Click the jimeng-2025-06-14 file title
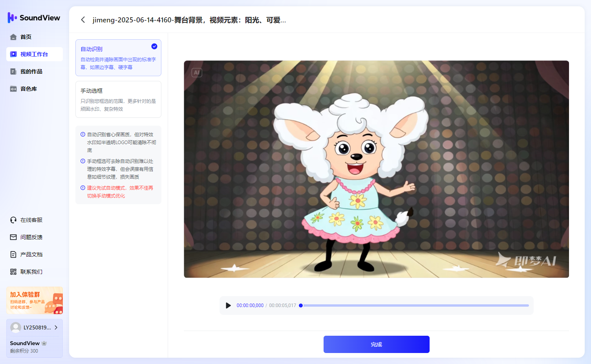Screen dimensions: 591x364 (189, 20)
